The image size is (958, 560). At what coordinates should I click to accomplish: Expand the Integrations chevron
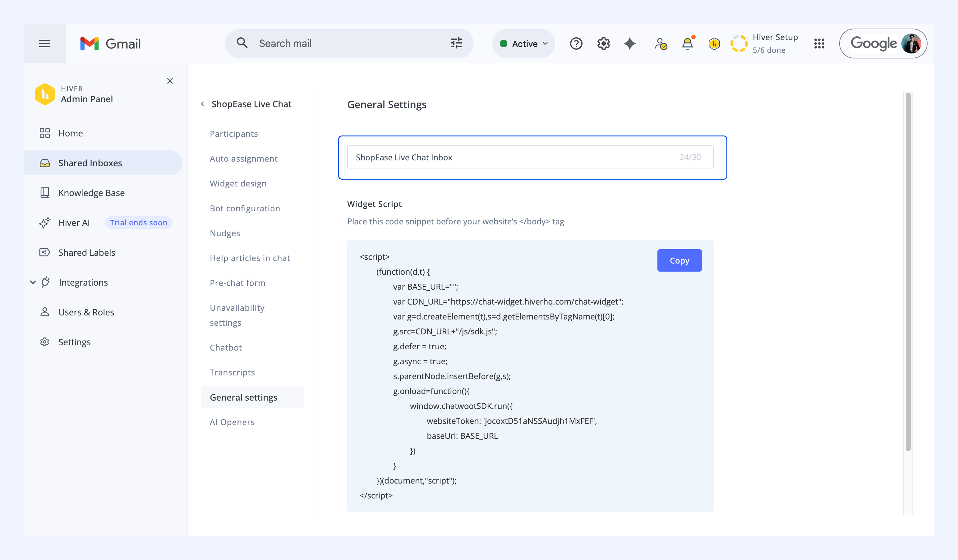tap(33, 282)
